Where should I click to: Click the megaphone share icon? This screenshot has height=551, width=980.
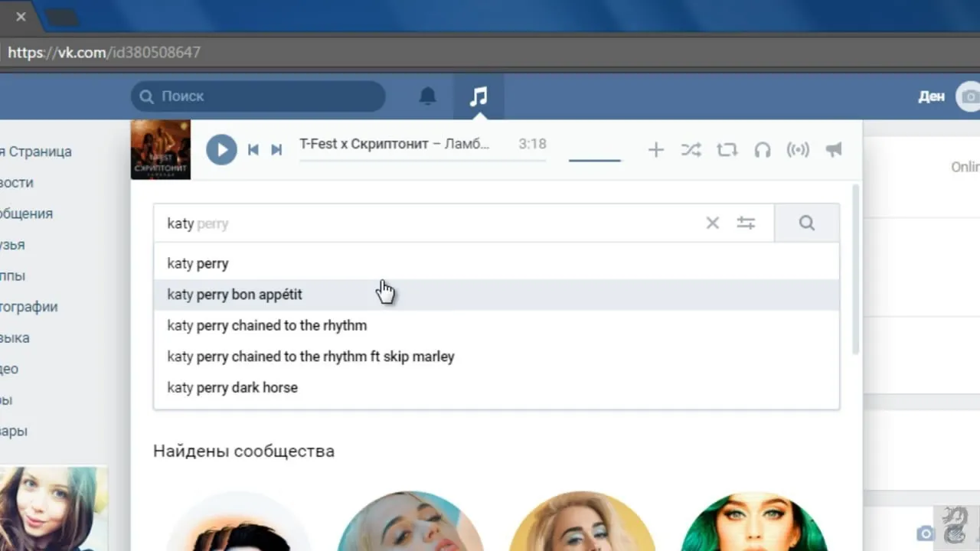point(834,150)
